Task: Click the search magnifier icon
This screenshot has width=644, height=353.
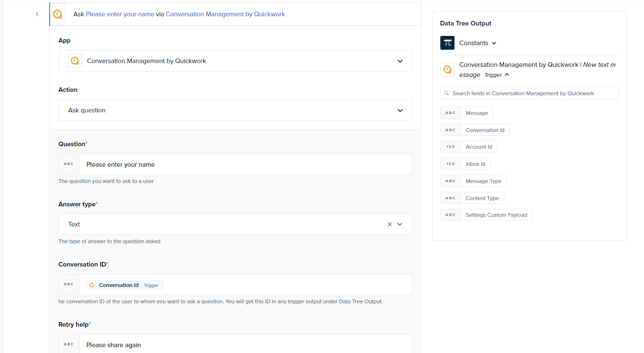Action: [x=446, y=93]
